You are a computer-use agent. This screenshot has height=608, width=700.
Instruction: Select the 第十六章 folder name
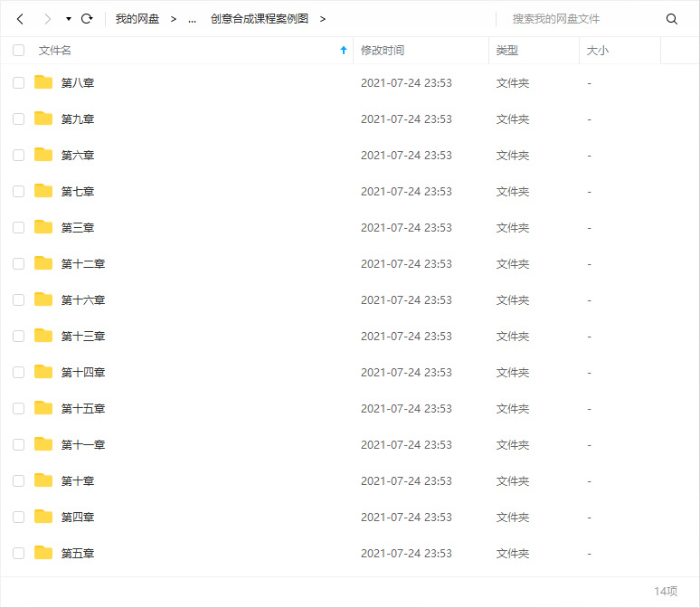[x=83, y=300]
